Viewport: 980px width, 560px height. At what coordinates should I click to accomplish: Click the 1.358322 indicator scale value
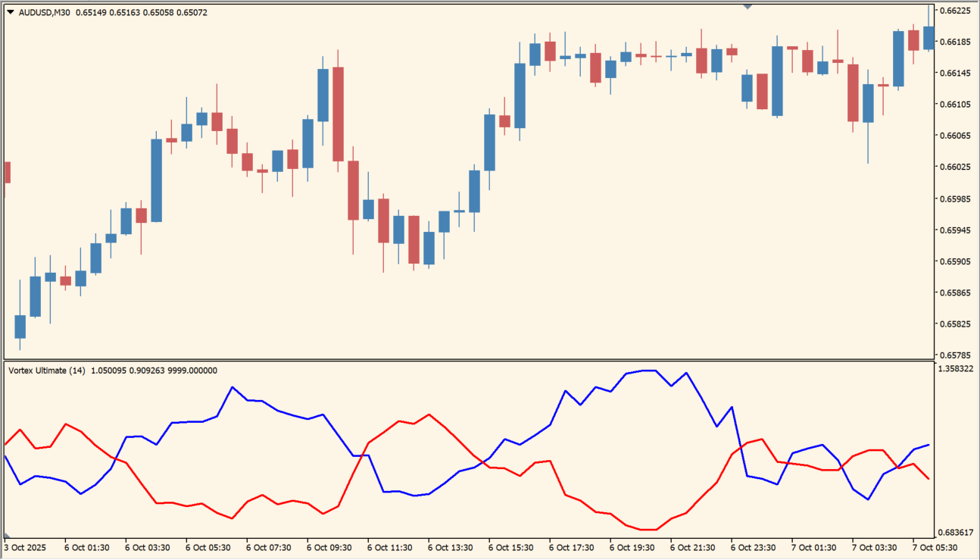tap(955, 369)
